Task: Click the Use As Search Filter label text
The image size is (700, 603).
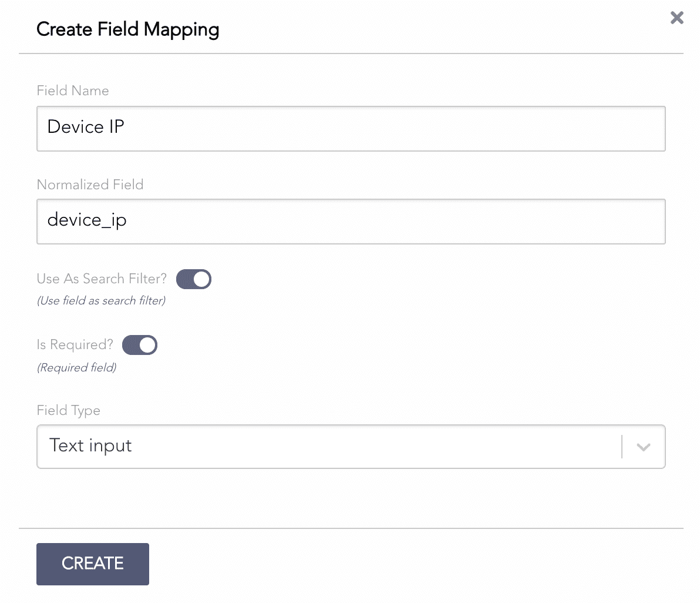Action: click(101, 279)
